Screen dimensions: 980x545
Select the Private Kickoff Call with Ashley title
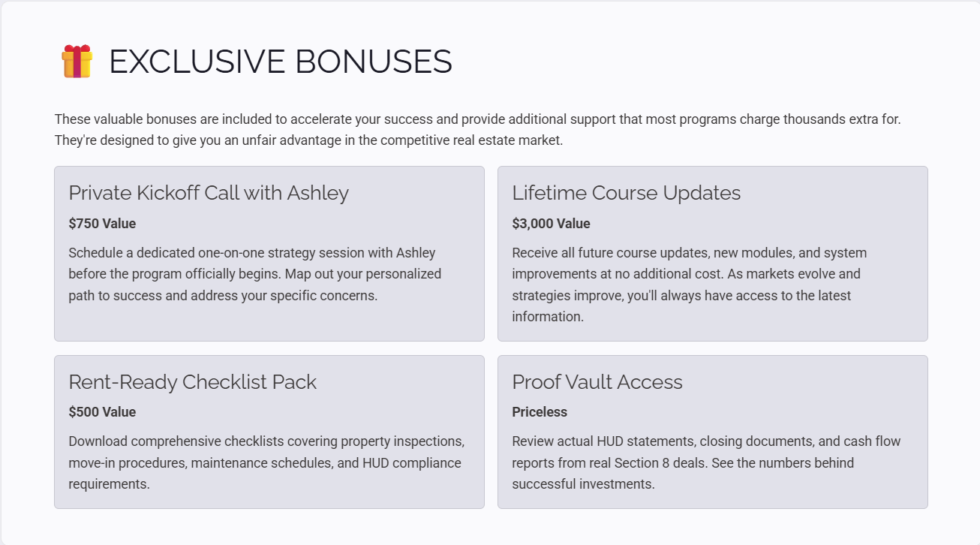[x=209, y=193]
